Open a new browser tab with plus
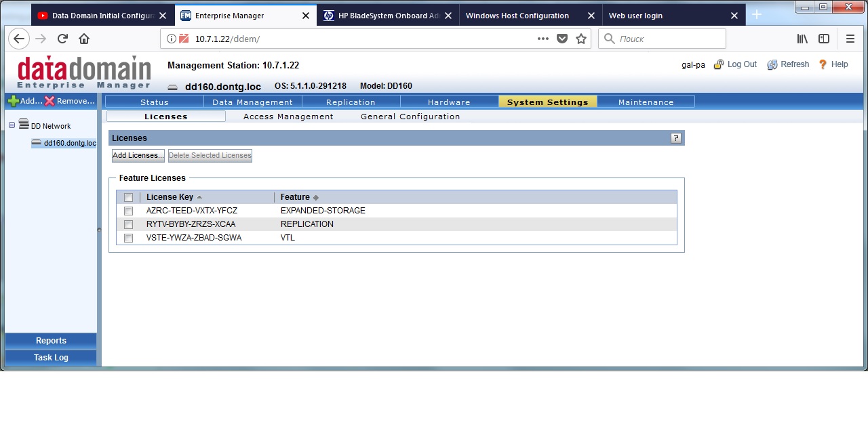This screenshot has width=868, height=439. click(757, 15)
